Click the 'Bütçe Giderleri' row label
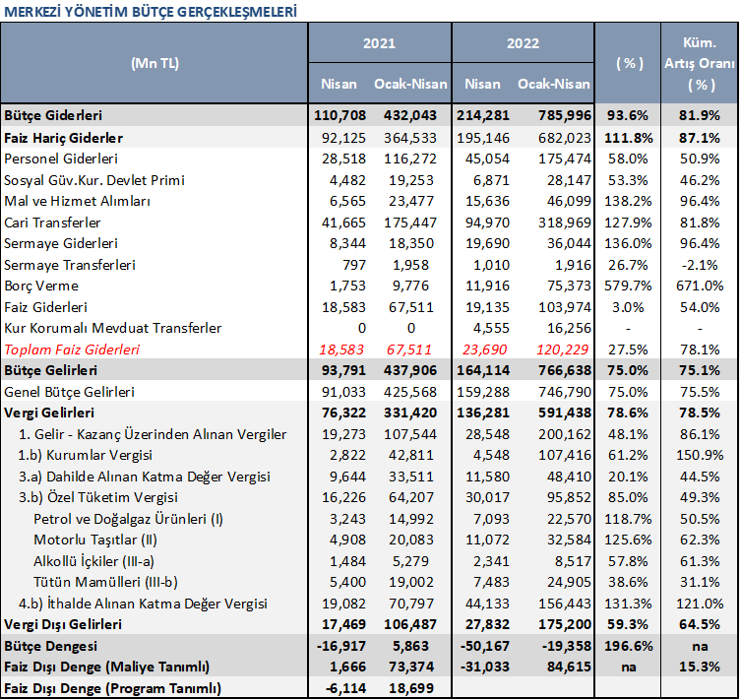Viewport: 740px width, 700px height. 53,115
